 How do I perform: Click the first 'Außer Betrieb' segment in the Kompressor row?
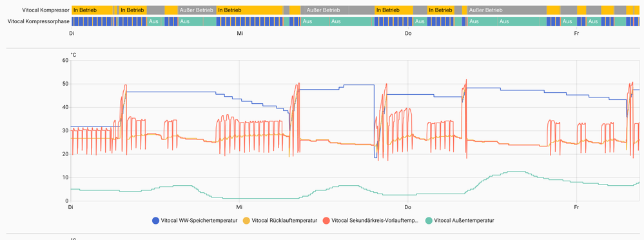tap(197, 10)
